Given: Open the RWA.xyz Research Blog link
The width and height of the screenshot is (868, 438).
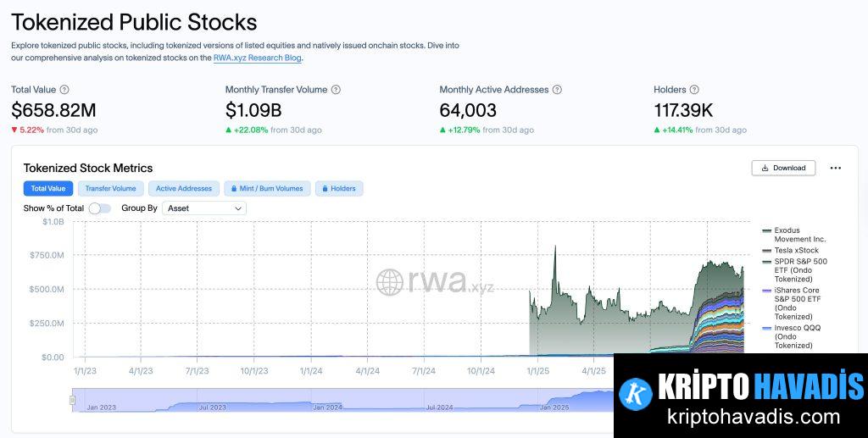Looking at the screenshot, I should [x=258, y=58].
